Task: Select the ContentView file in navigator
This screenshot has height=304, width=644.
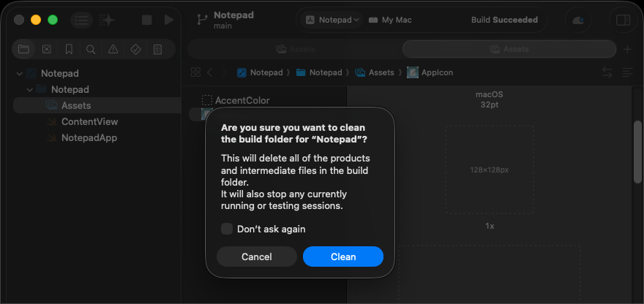Action: [89, 121]
